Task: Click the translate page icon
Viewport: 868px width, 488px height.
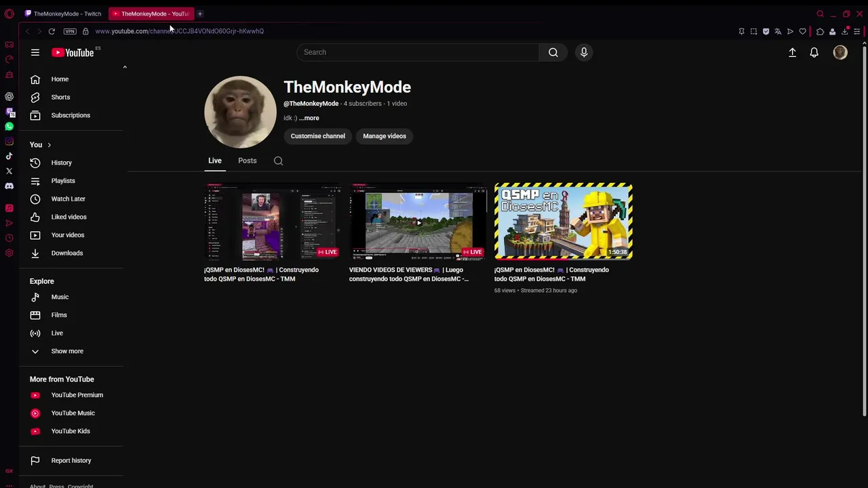Action: point(778,31)
